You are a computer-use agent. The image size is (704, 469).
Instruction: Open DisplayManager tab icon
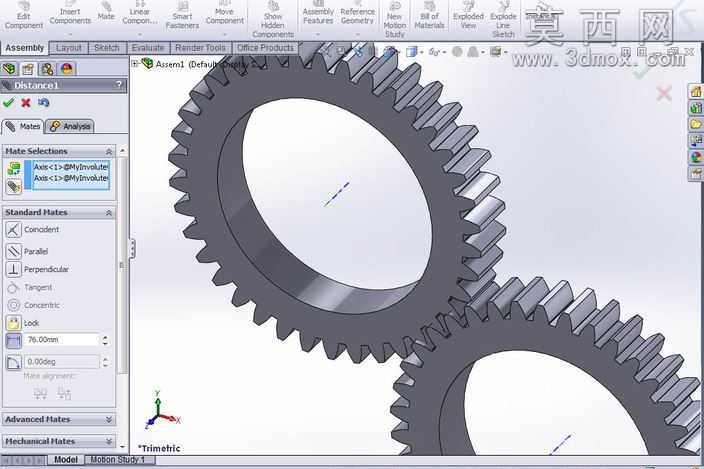pos(67,69)
